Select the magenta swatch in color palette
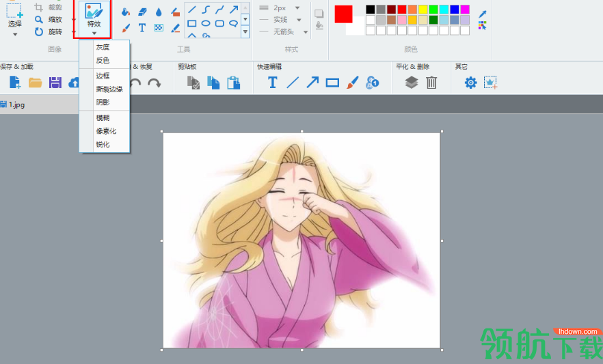 coord(465,9)
